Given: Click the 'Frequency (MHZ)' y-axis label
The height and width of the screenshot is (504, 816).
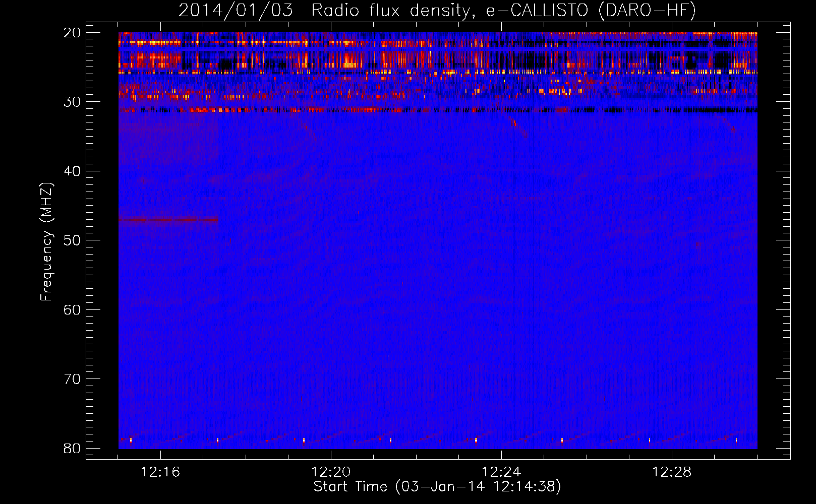Looking at the screenshot, I should click(46, 242).
